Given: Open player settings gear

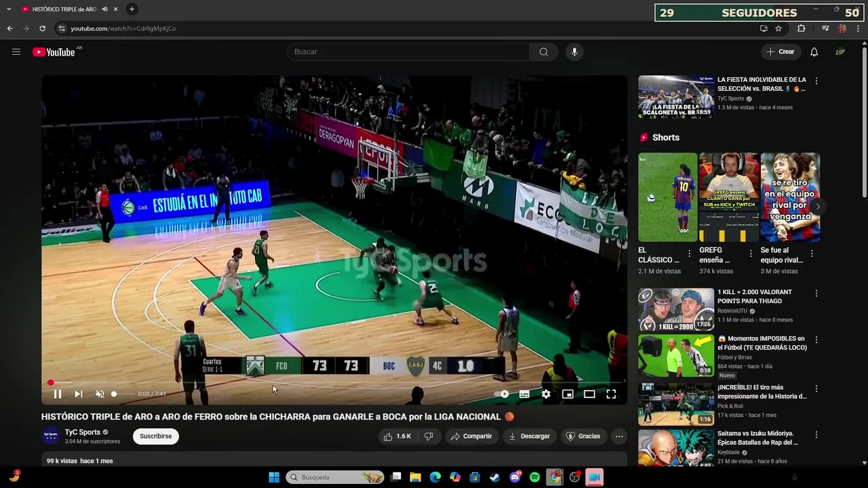Looking at the screenshot, I should tap(546, 394).
